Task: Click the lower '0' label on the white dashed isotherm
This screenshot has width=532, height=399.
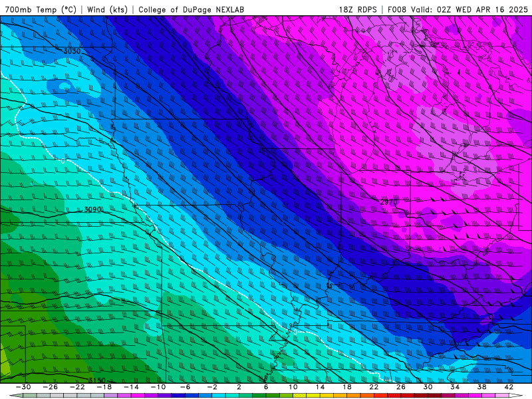Action: (x=295, y=331)
